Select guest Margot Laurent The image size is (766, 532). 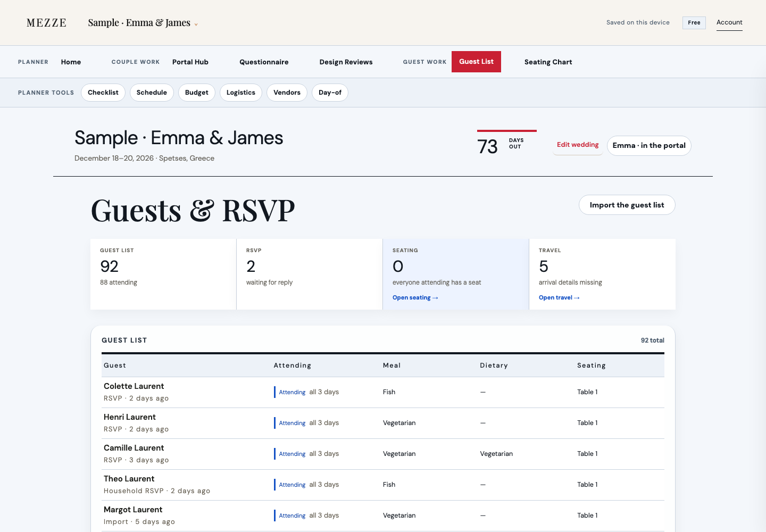point(133,510)
